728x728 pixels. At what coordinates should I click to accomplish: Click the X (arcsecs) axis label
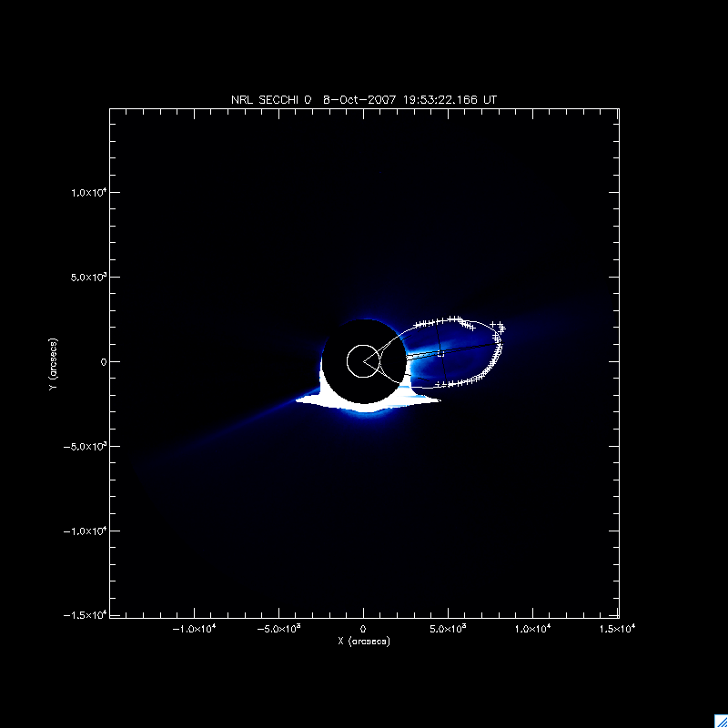tap(363, 641)
